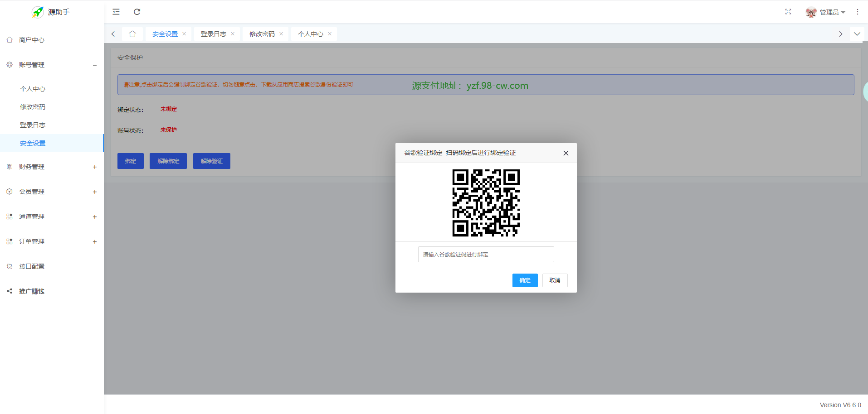The width and height of the screenshot is (868, 414).
Task: Switch to the 修改密码 tab
Action: [x=262, y=34]
